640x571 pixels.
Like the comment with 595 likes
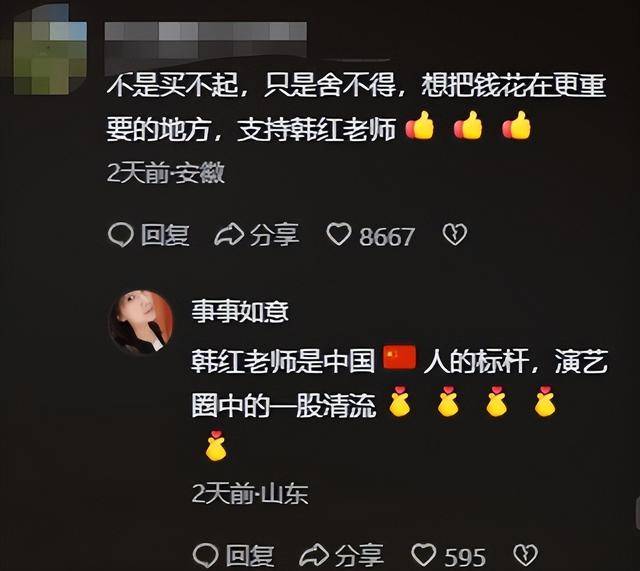pos(424,555)
